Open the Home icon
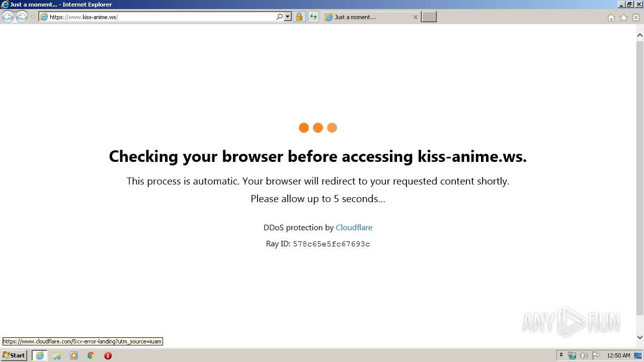The height and width of the screenshot is (362, 644). pos(611,18)
